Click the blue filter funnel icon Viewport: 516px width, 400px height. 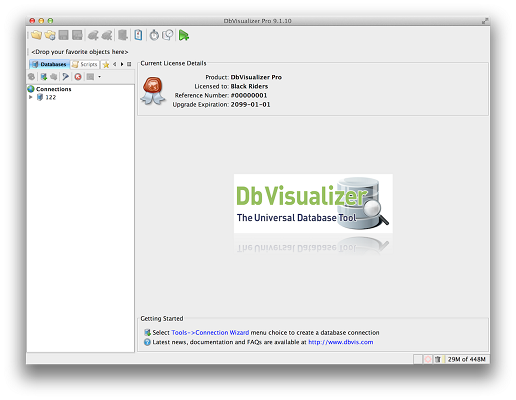point(66,77)
